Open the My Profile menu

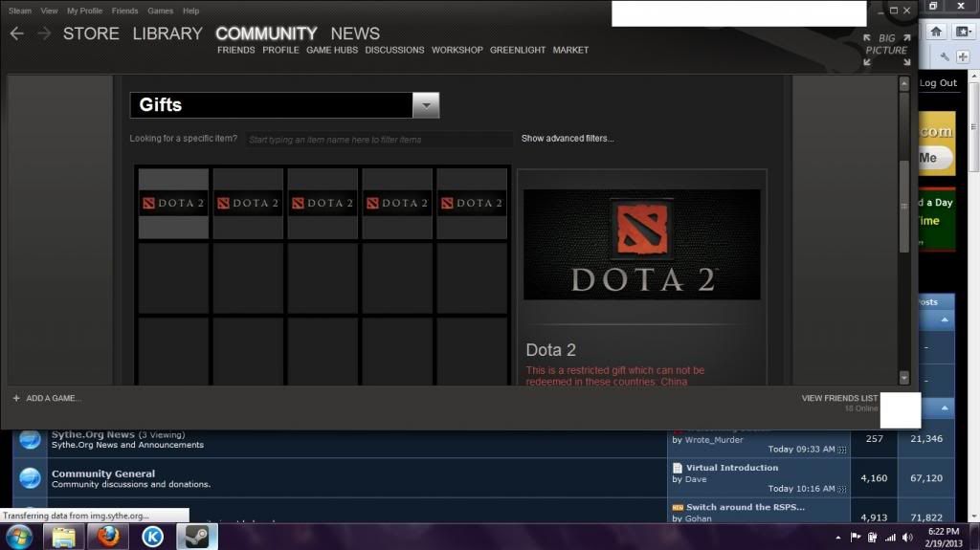[x=84, y=11]
